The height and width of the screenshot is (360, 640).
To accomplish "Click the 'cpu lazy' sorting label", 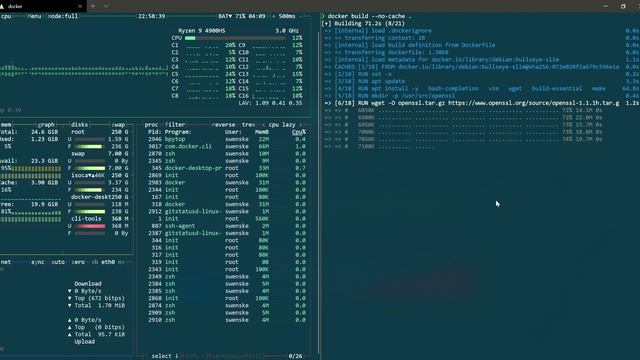I will [x=282, y=124].
